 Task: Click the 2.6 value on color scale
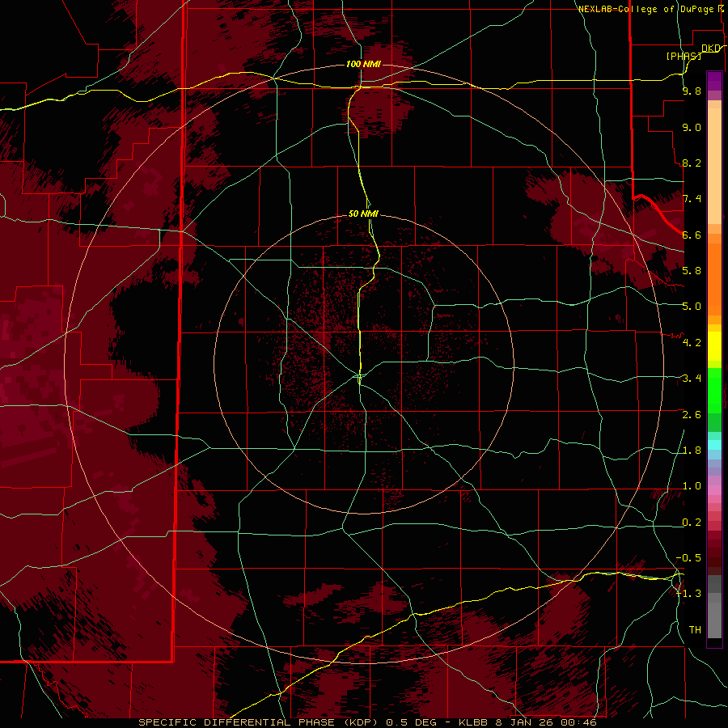click(x=692, y=414)
